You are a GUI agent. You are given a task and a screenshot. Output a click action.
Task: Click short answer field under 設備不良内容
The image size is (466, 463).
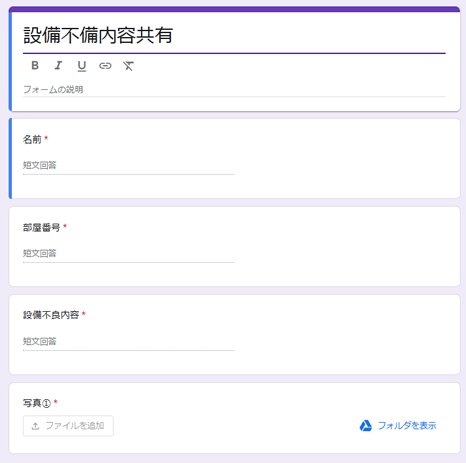coord(129,342)
